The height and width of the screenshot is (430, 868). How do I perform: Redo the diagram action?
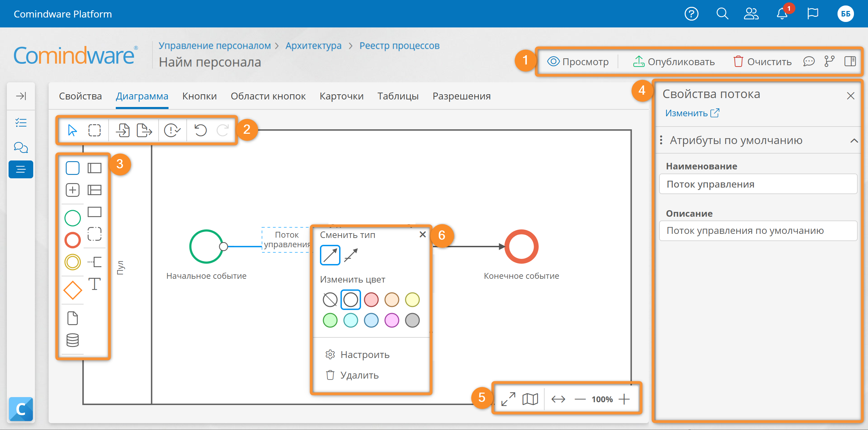pyautogui.click(x=223, y=131)
